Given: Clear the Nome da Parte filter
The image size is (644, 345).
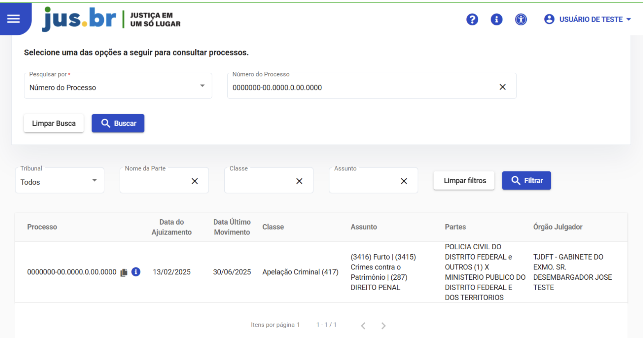Looking at the screenshot, I should (x=195, y=181).
